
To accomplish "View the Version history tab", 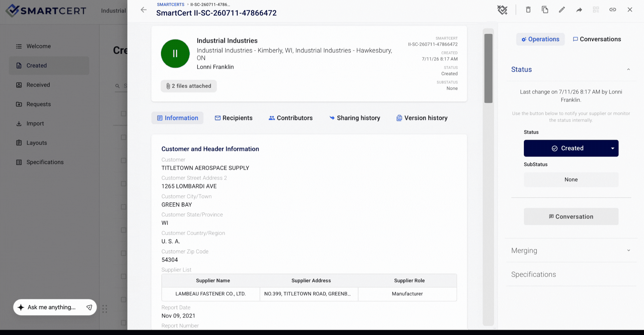I will point(422,118).
